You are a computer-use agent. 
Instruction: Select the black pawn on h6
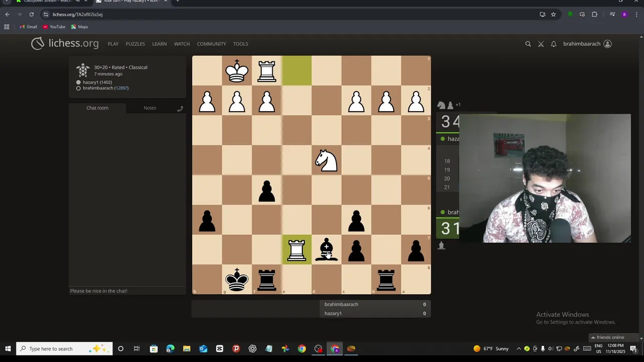(207, 220)
